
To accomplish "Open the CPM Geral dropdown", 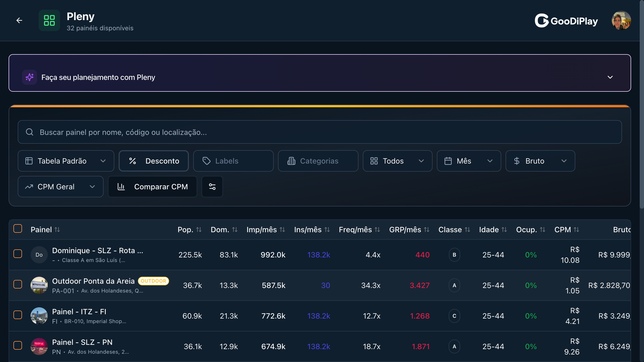I will tap(61, 187).
